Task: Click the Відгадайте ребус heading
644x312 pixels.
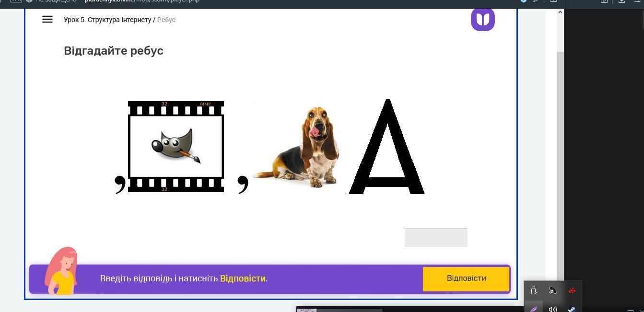Action: tap(114, 51)
